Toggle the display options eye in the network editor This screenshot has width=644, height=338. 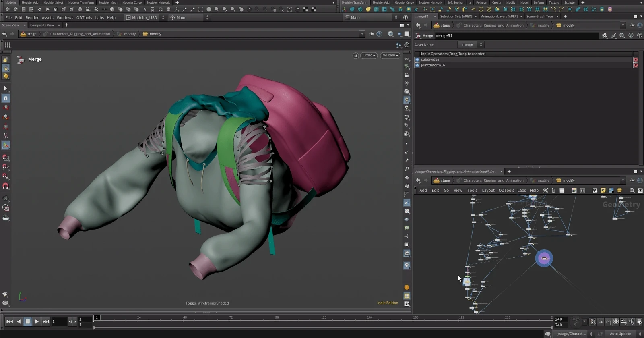click(x=640, y=191)
